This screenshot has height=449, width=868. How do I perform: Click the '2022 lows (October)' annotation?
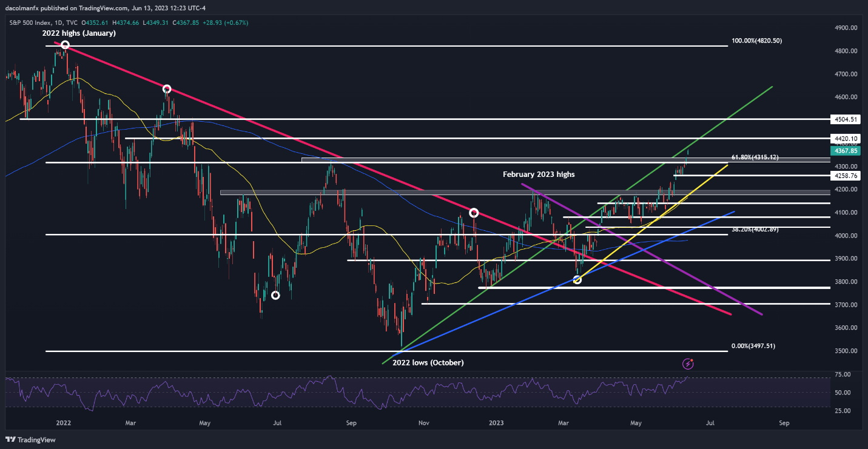coord(428,363)
